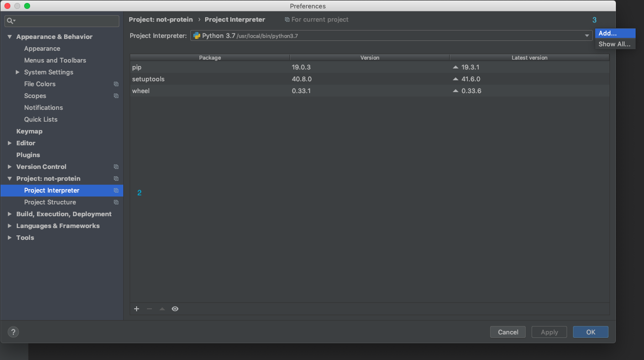Sort the table by the Package column header

(x=210, y=58)
